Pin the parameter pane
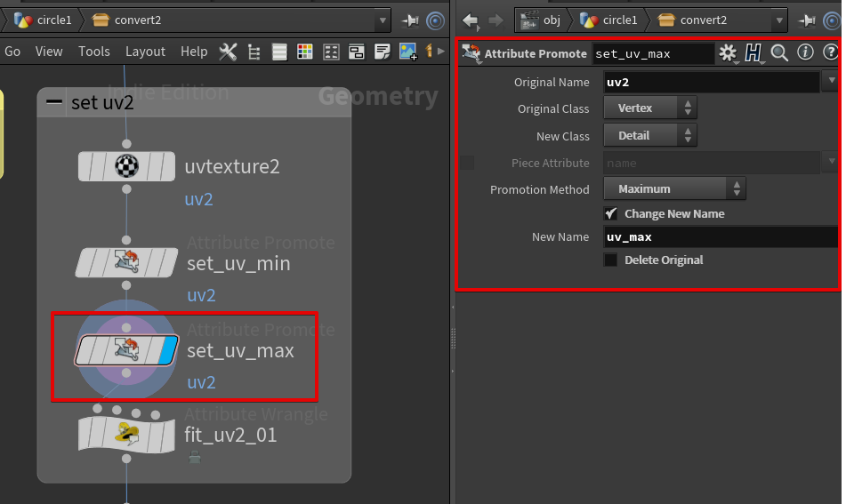The image size is (846, 504). coord(807,20)
